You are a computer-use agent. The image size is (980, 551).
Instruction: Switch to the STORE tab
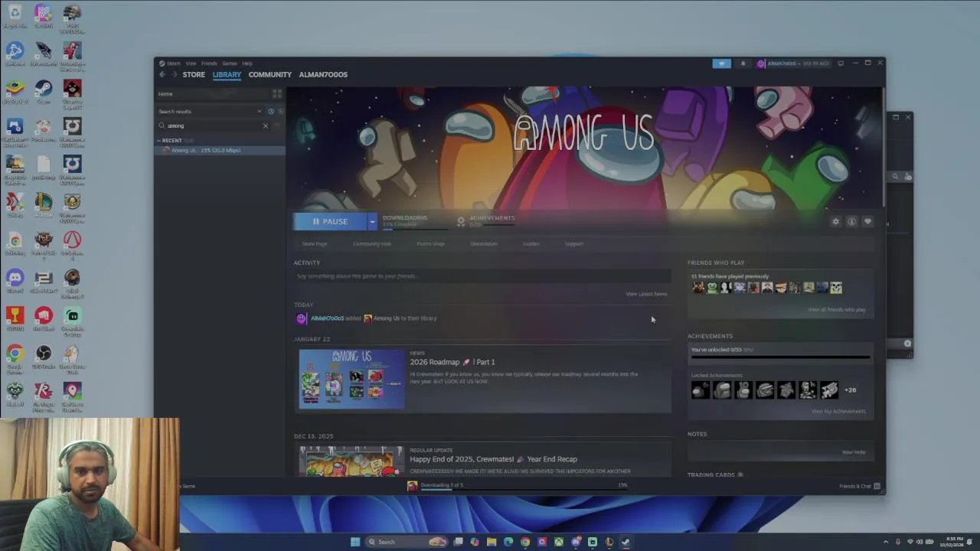click(194, 74)
